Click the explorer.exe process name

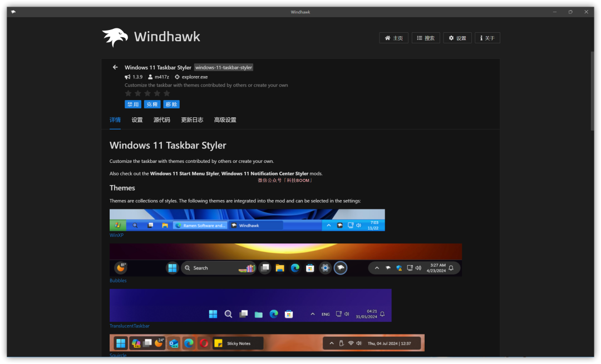point(195,77)
